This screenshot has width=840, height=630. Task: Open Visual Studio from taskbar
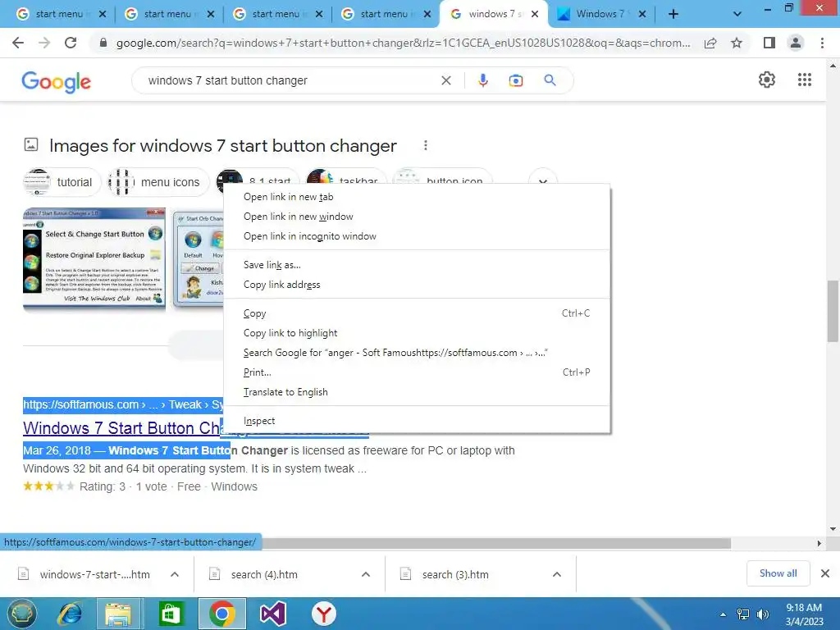point(272,614)
